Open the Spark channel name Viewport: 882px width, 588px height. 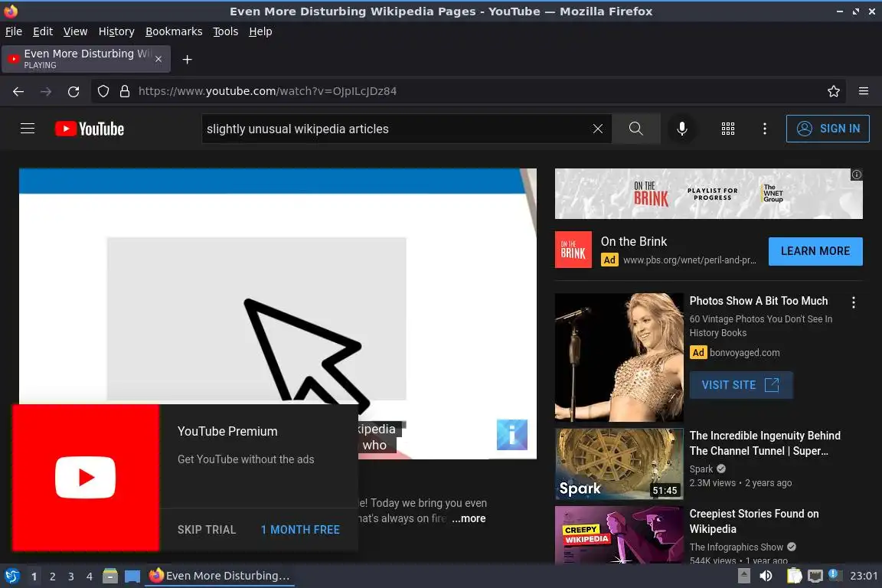[701, 469]
